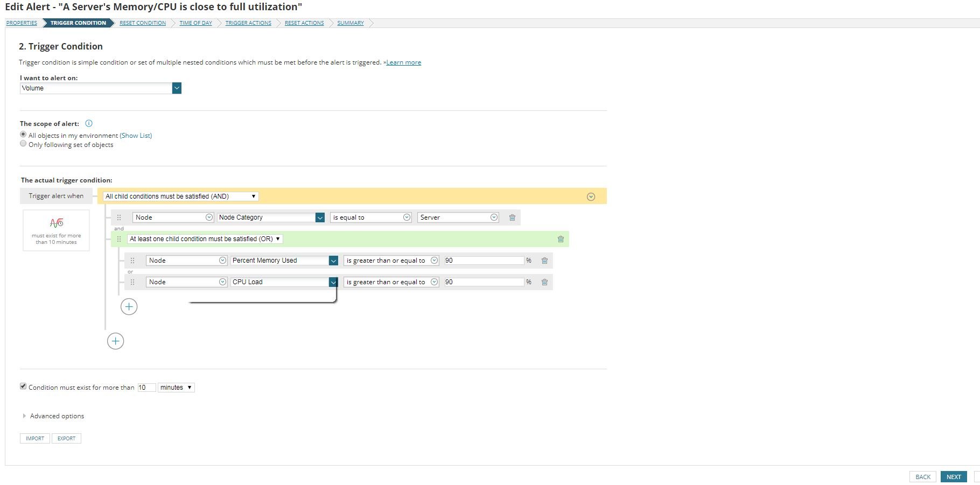The image size is (980, 485).
Task: Delete the Node Category condition row
Action: click(x=512, y=217)
